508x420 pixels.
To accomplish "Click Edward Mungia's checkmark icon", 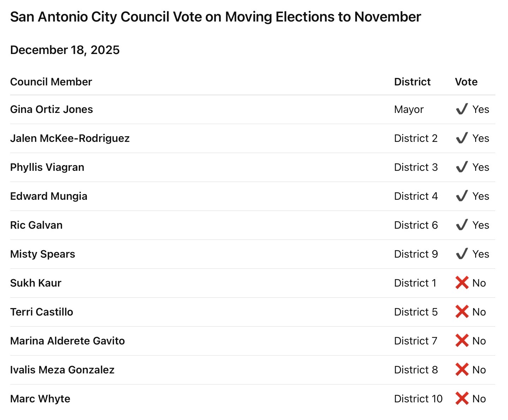I will [x=462, y=196].
